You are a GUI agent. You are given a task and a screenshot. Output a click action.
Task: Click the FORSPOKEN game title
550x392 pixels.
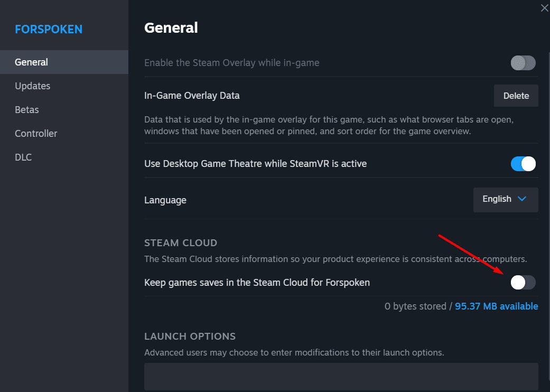pos(49,29)
